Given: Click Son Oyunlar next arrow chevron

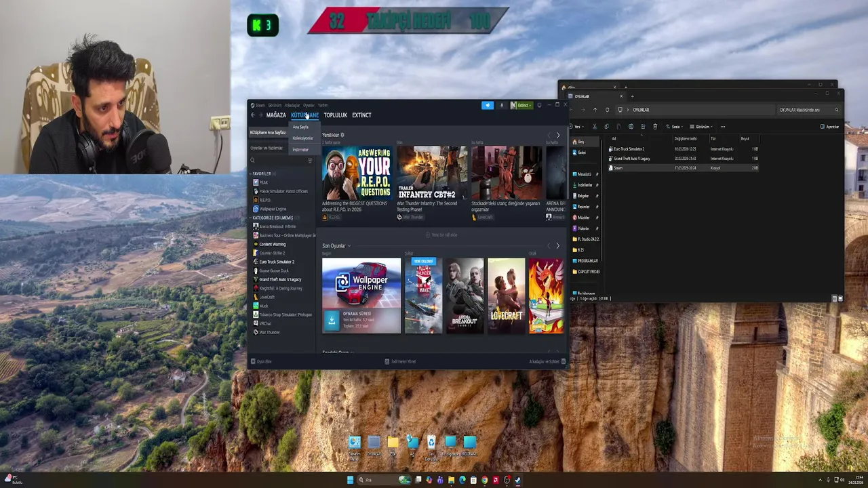Looking at the screenshot, I should click(x=558, y=246).
